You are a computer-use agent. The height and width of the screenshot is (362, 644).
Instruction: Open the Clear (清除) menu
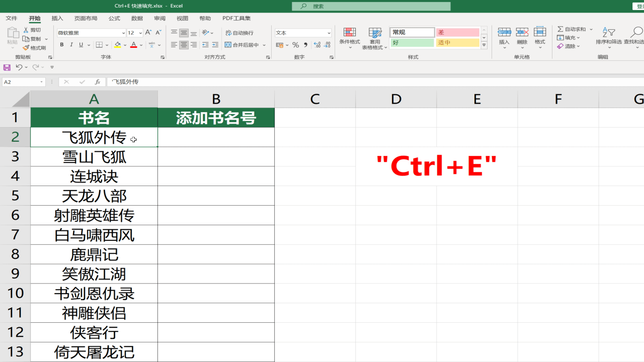[569, 46]
